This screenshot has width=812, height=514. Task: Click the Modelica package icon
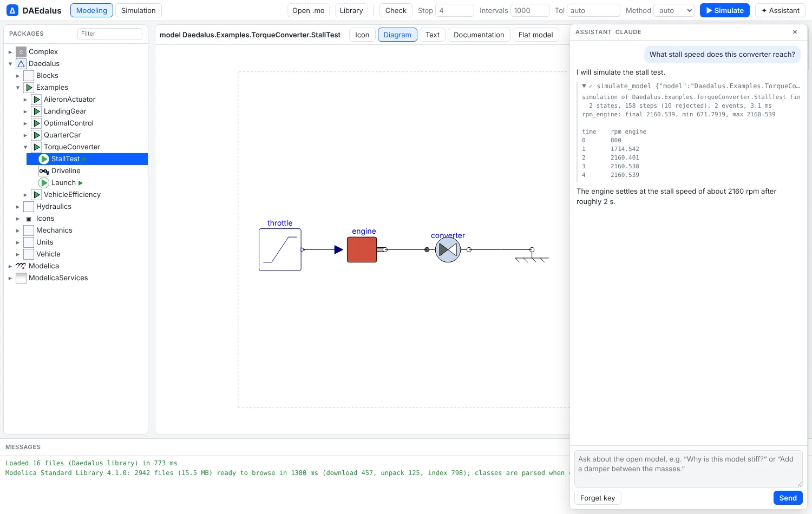pyautogui.click(x=21, y=266)
